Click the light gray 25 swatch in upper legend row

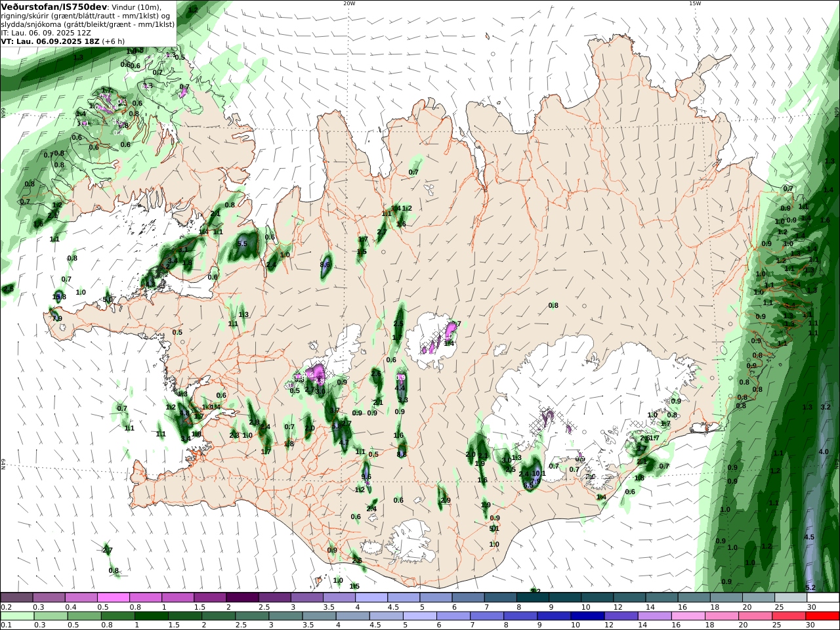pyautogui.click(x=791, y=597)
